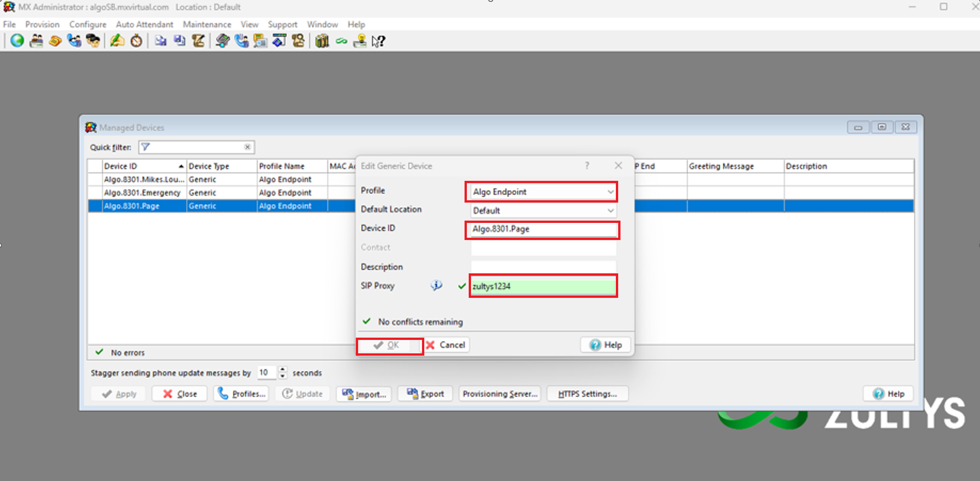
Task: Open the Configure menu
Action: pyautogui.click(x=88, y=25)
